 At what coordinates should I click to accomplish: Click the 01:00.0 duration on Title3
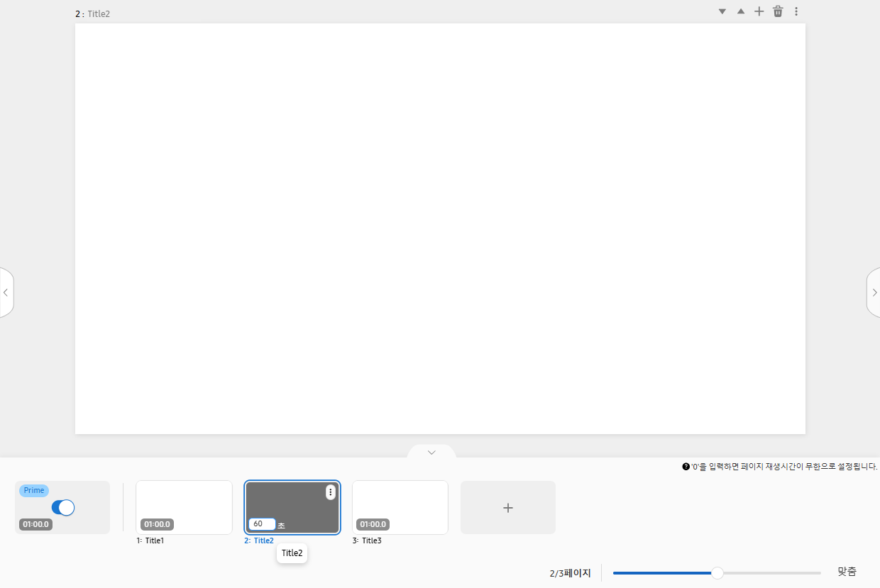tap(373, 525)
